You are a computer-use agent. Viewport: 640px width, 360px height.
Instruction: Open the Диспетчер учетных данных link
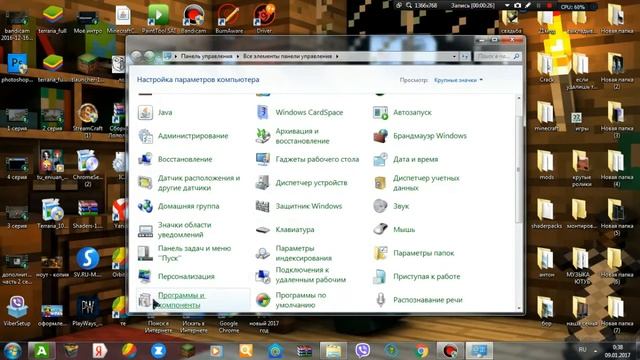point(426,183)
